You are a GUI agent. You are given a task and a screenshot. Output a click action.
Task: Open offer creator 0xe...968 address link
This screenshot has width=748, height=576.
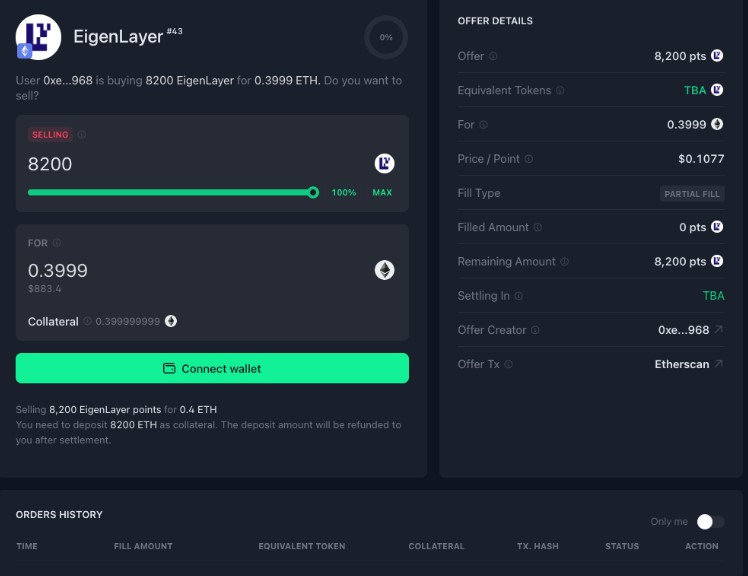[690, 330]
